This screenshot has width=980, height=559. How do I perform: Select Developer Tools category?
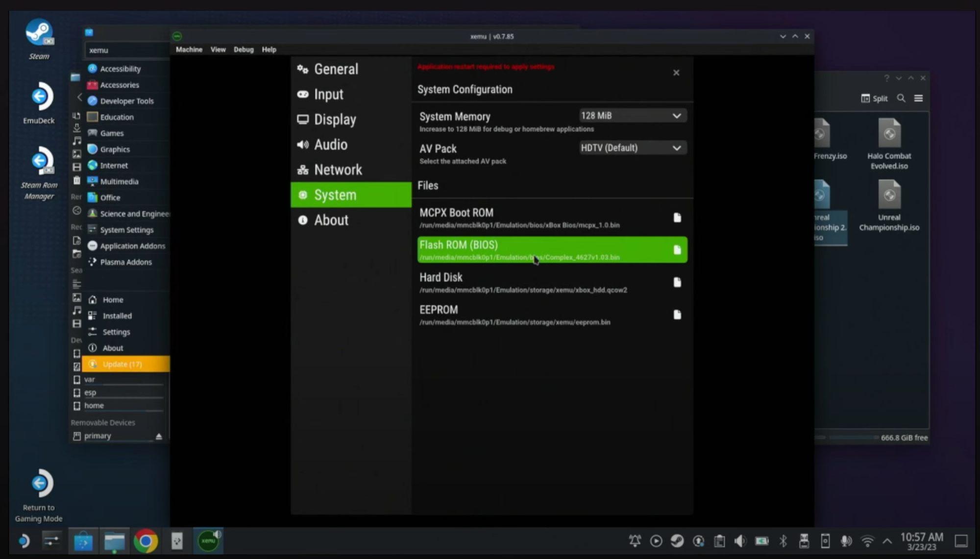pos(126,101)
